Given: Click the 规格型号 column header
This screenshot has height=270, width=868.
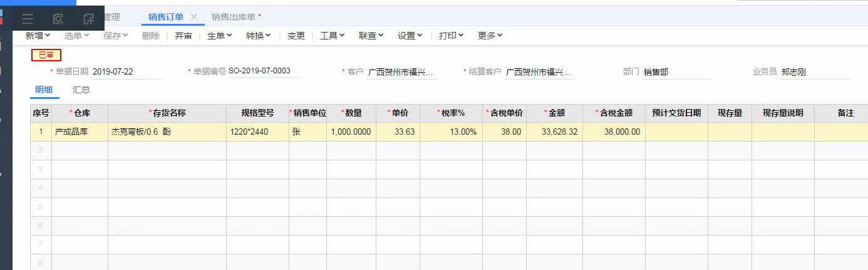Looking at the screenshot, I should [x=257, y=113].
